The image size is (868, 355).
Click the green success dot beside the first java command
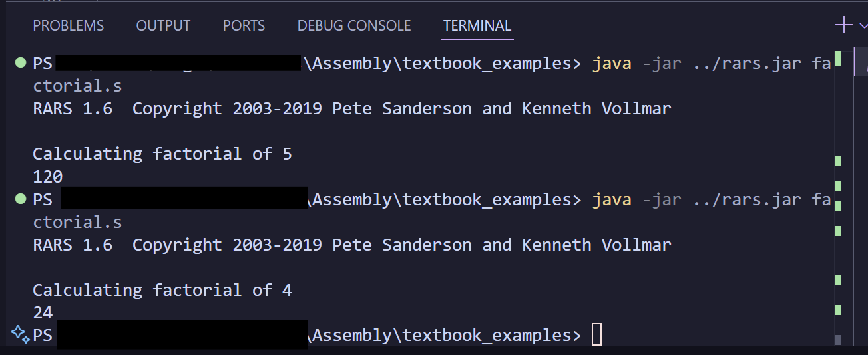[20, 63]
